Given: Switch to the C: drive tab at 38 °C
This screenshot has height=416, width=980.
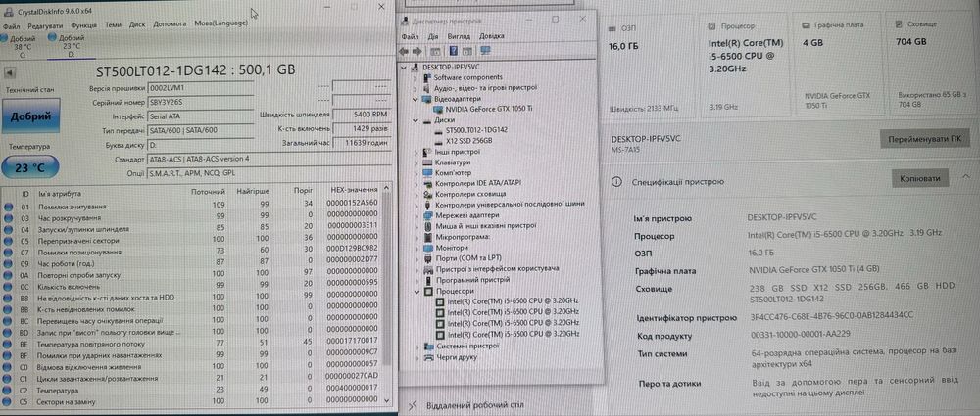Looking at the screenshot, I should (20, 46).
